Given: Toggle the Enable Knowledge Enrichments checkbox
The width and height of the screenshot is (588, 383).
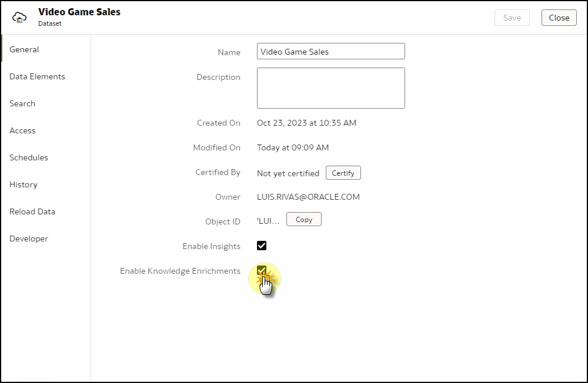Looking at the screenshot, I should pyautogui.click(x=262, y=271).
